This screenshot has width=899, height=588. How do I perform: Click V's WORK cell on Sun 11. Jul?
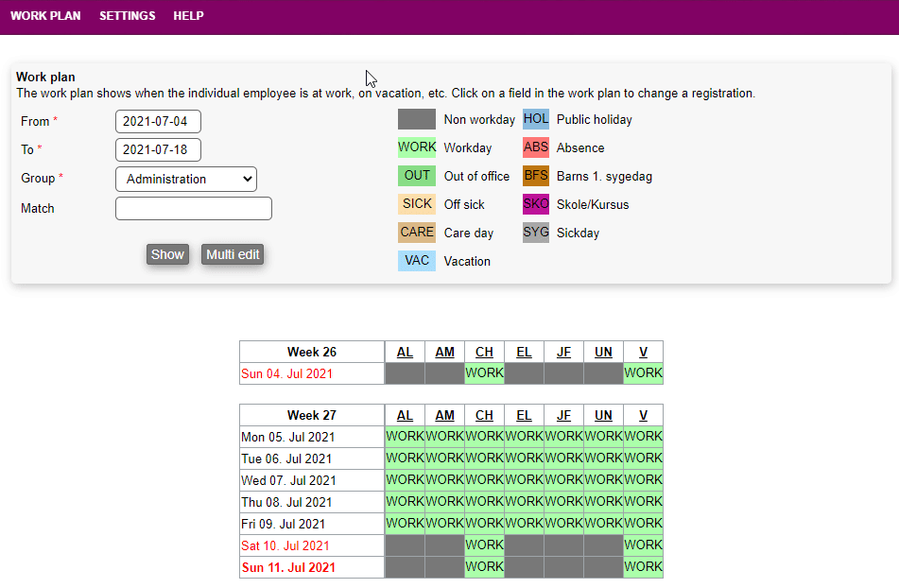643,567
